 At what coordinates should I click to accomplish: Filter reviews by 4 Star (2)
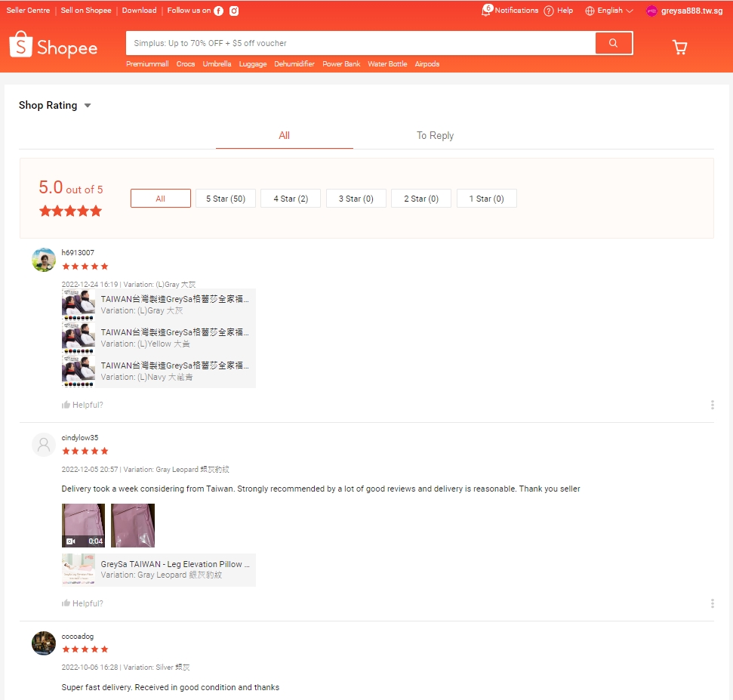point(291,199)
